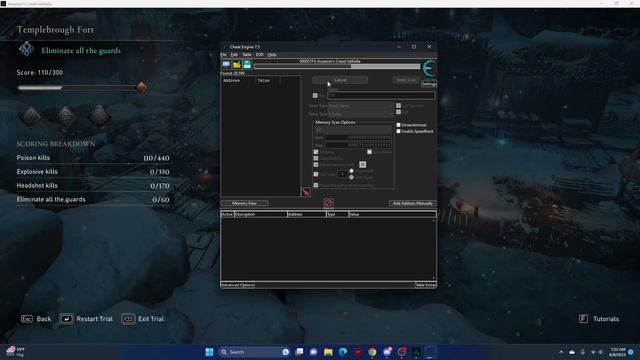Click the open-file folder icon in Cheat Engine
Screen dimensions: 640x360
[x=237, y=64]
